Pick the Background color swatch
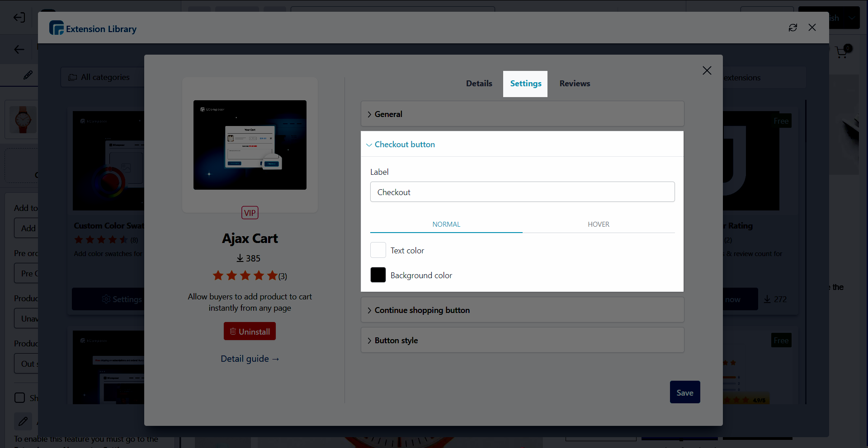 (x=378, y=275)
